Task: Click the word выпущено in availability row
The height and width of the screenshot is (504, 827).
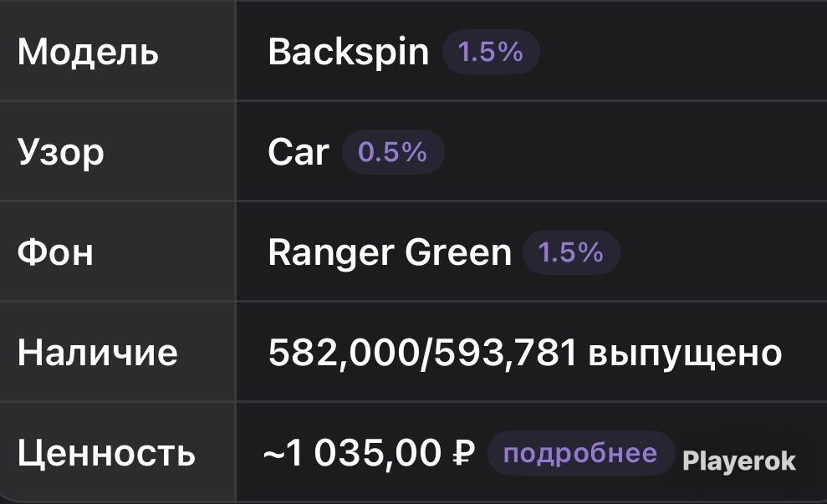Action: point(685,354)
